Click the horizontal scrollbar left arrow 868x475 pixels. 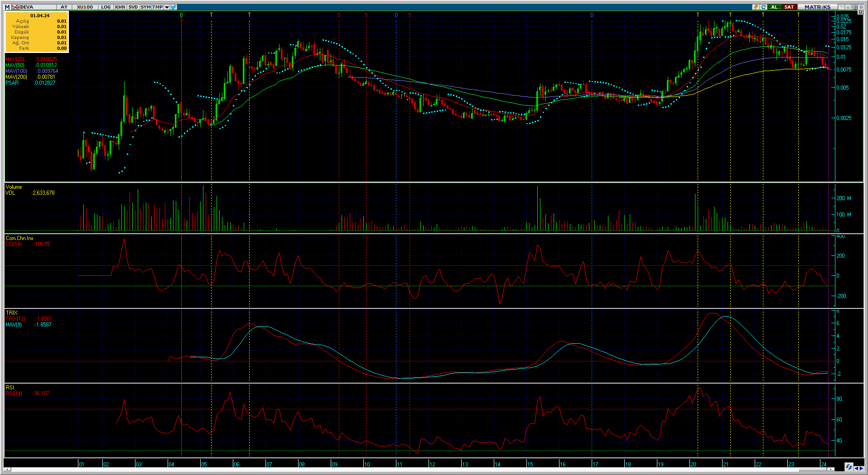pyautogui.click(x=7, y=469)
